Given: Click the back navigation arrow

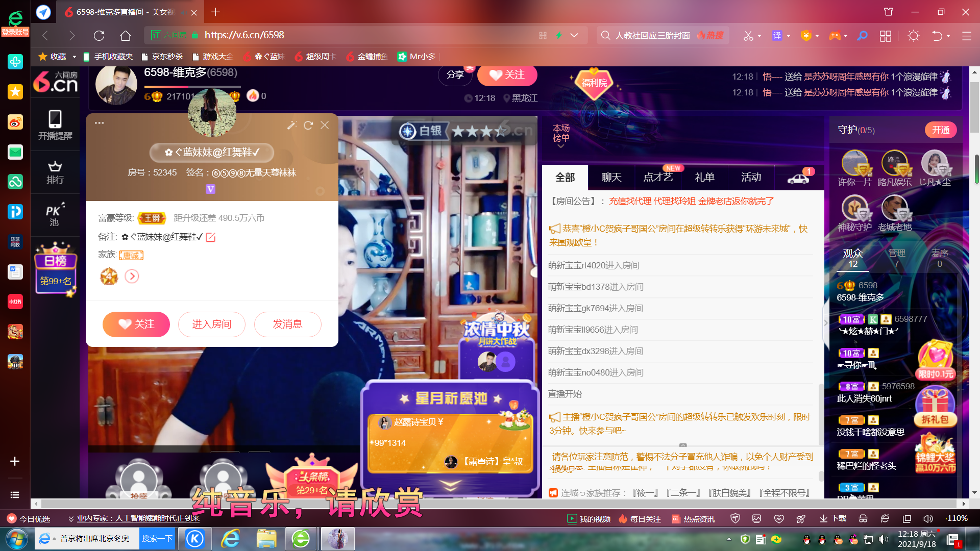Looking at the screenshot, I should [45, 35].
